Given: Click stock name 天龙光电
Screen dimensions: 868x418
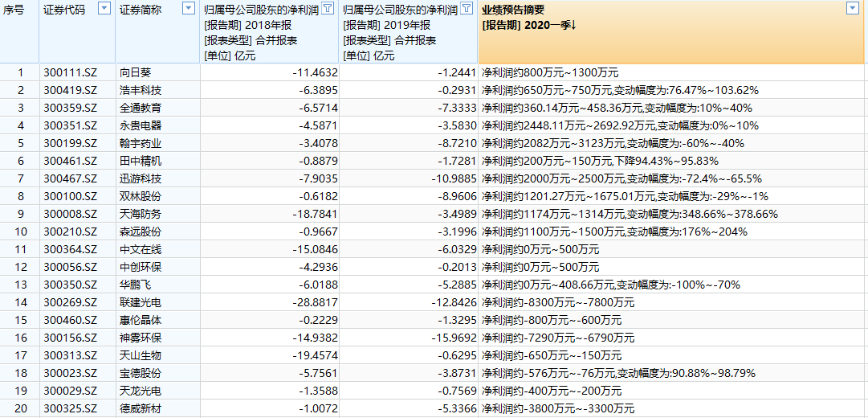Looking at the screenshot, I should pos(141,391).
